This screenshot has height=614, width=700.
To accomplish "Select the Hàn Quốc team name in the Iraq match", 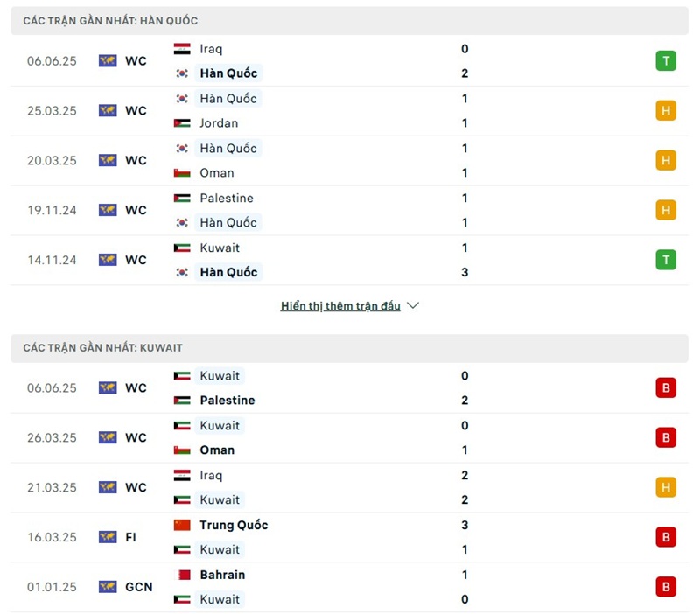I will click(x=229, y=73).
